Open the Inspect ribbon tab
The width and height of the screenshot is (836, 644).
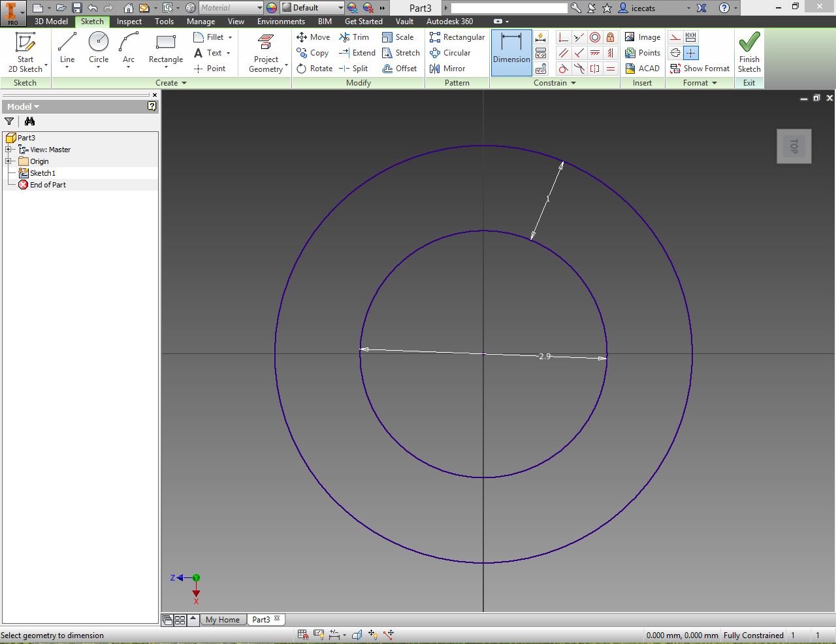tap(129, 22)
